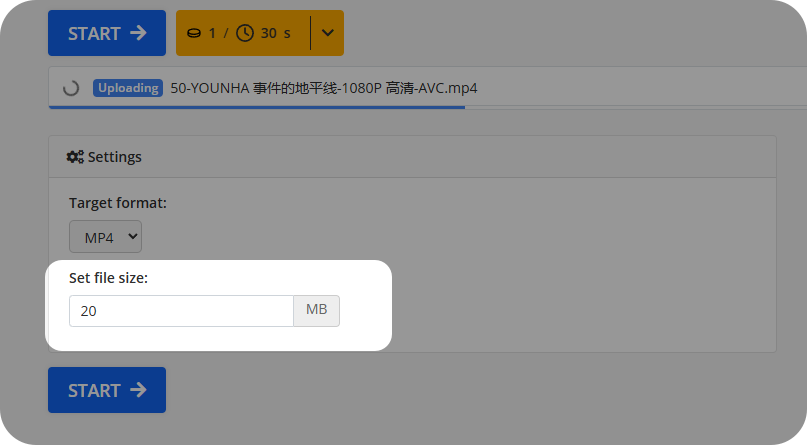
Task: Click the Settings panel header text
Action: (x=114, y=157)
